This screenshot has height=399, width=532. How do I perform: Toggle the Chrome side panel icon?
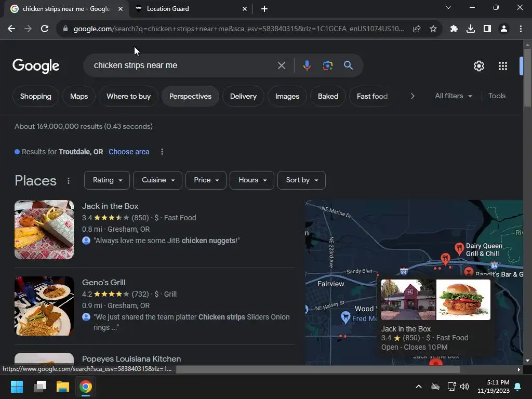coord(487,29)
